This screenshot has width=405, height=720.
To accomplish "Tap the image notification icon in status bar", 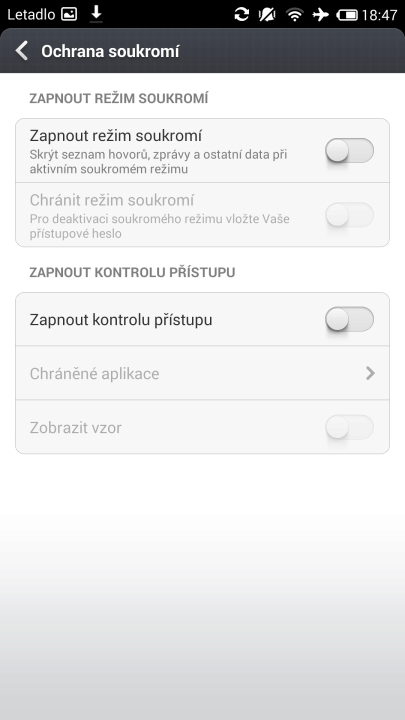I will 69,14.
